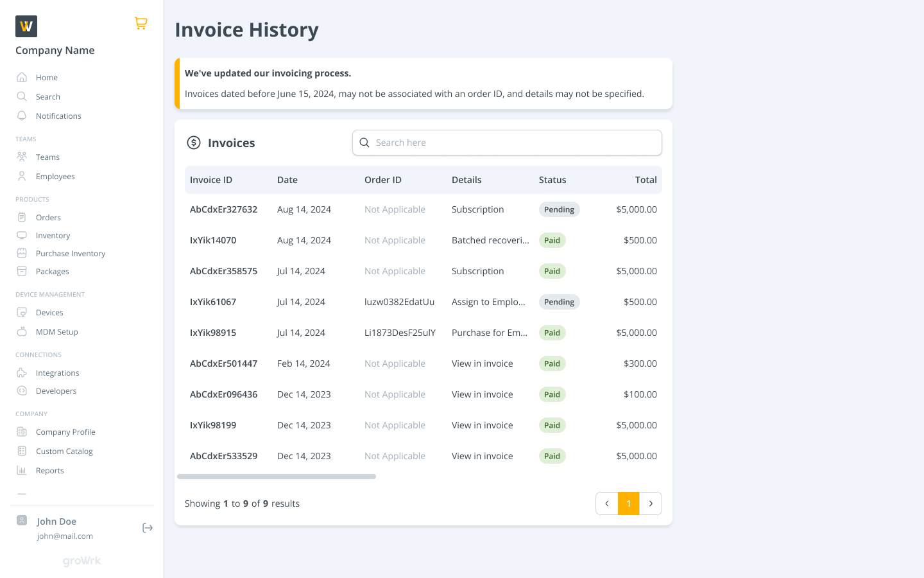Screen dimensions: 924x578
Task: Click the magnifier icon in search field
Action: 364,143
